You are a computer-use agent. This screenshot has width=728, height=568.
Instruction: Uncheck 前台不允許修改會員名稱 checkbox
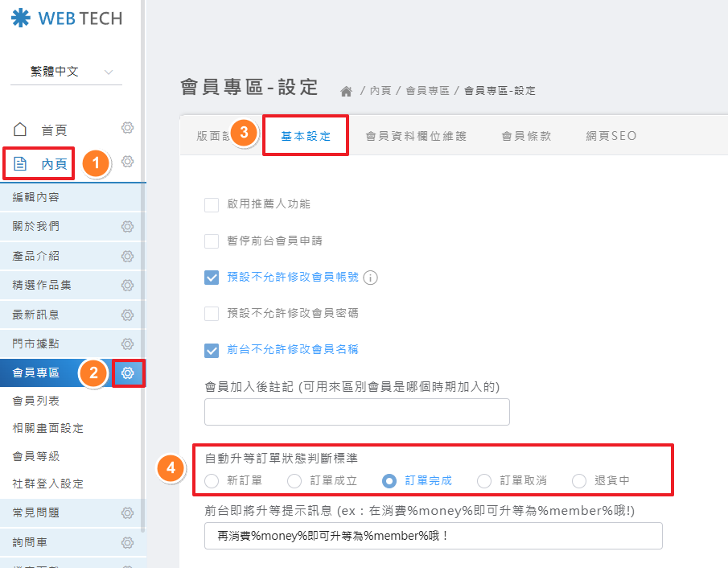212,350
